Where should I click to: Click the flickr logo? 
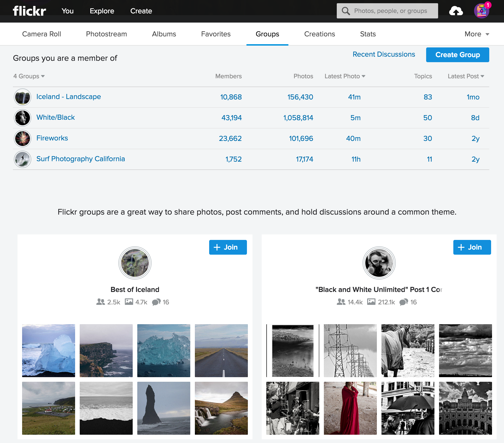tap(29, 11)
